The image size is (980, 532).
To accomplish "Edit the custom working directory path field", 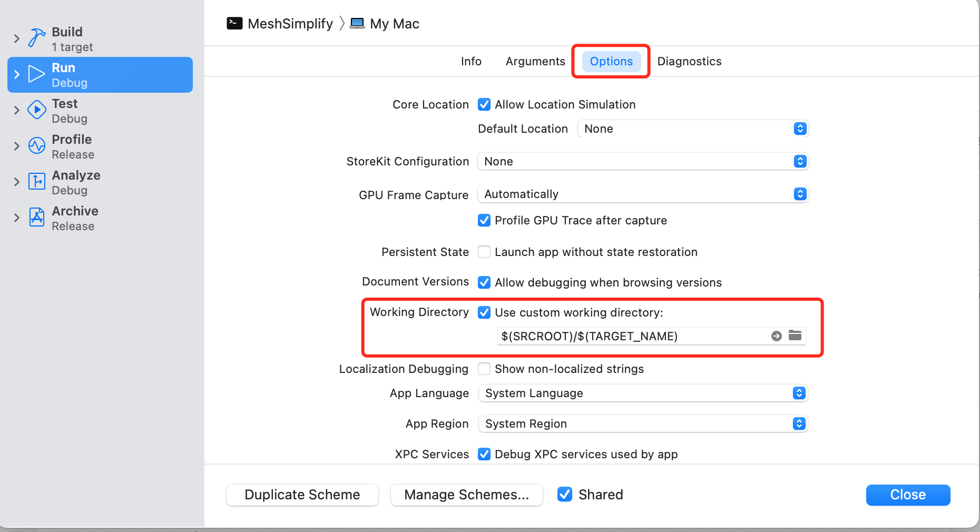I will 606,336.
